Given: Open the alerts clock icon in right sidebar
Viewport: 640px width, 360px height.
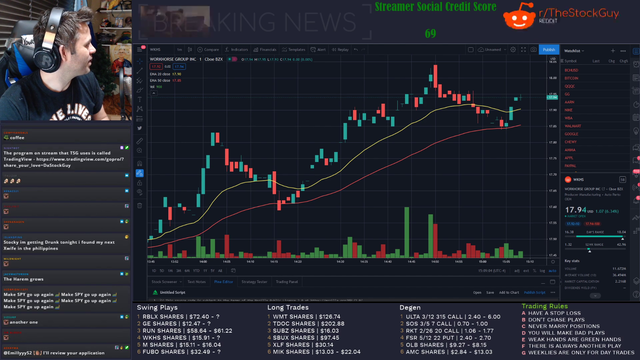Looking at the screenshot, I should [x=636, y=64].
